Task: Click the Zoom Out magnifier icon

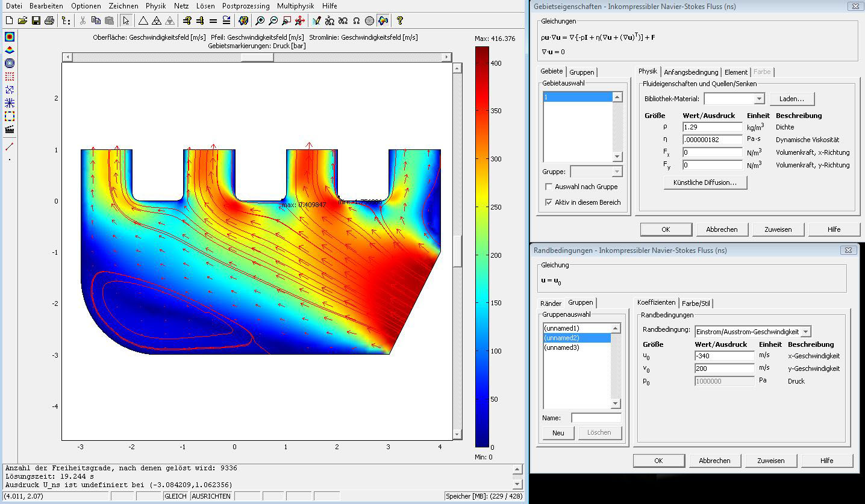Action: tap(273, 20)
